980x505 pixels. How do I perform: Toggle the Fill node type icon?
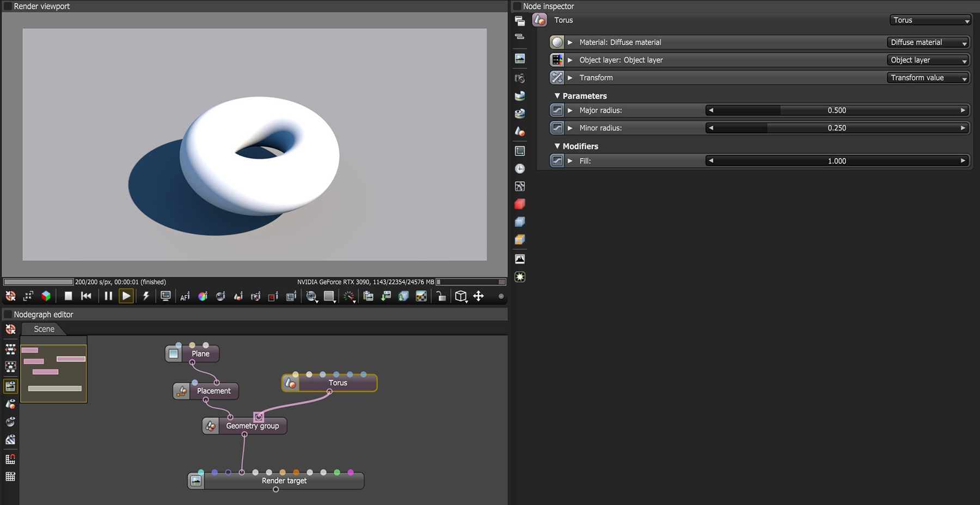coord(557,161)
